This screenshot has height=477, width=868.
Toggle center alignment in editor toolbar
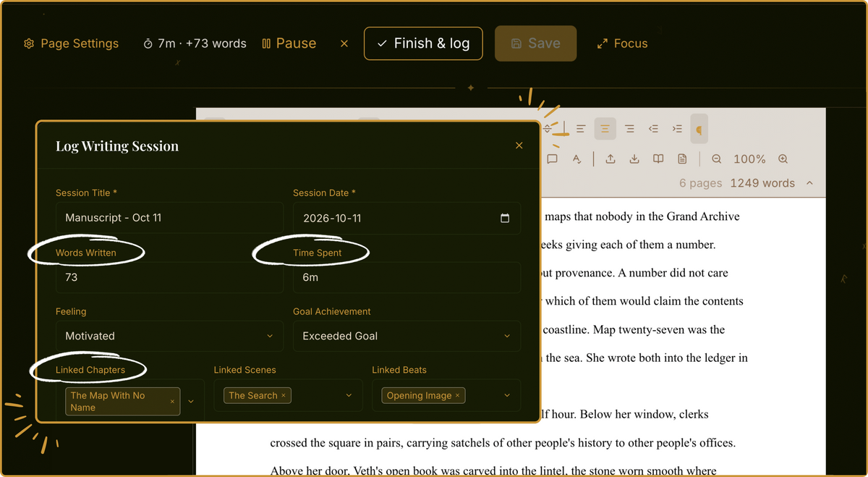[605, 129]
